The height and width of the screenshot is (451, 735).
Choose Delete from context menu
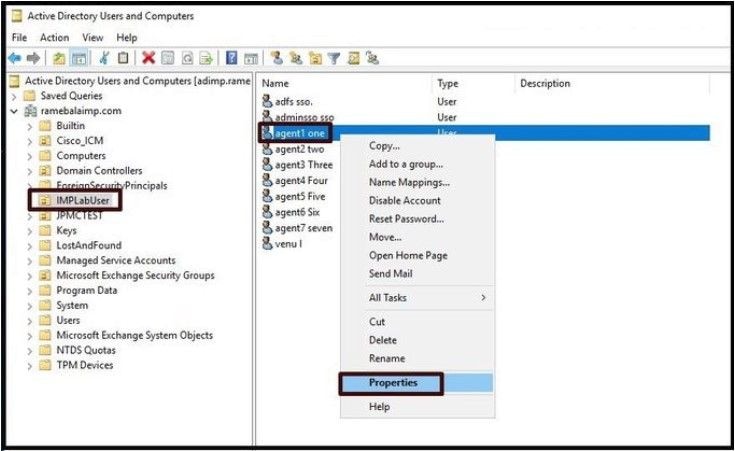pyautogui.click(x=417, y=340)
